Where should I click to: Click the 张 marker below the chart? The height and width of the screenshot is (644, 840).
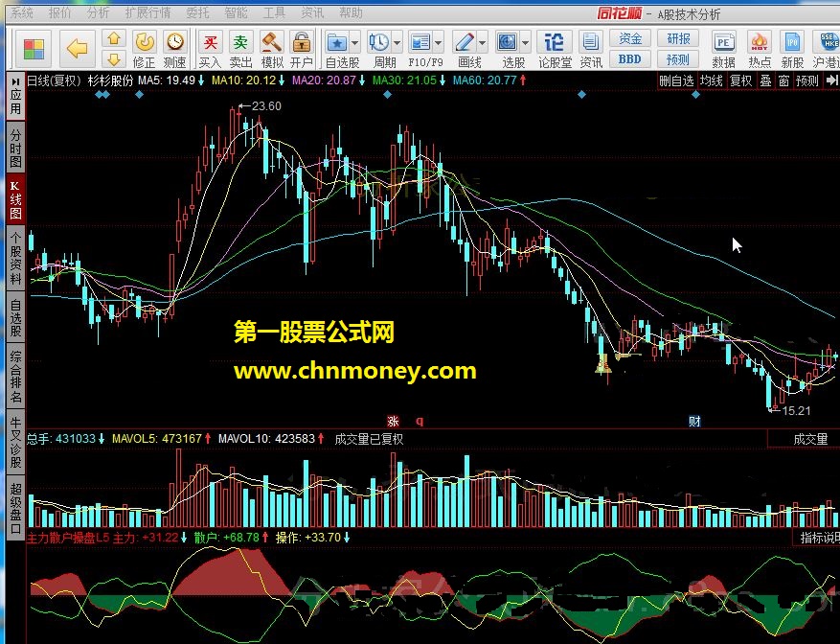click(394, 421)
